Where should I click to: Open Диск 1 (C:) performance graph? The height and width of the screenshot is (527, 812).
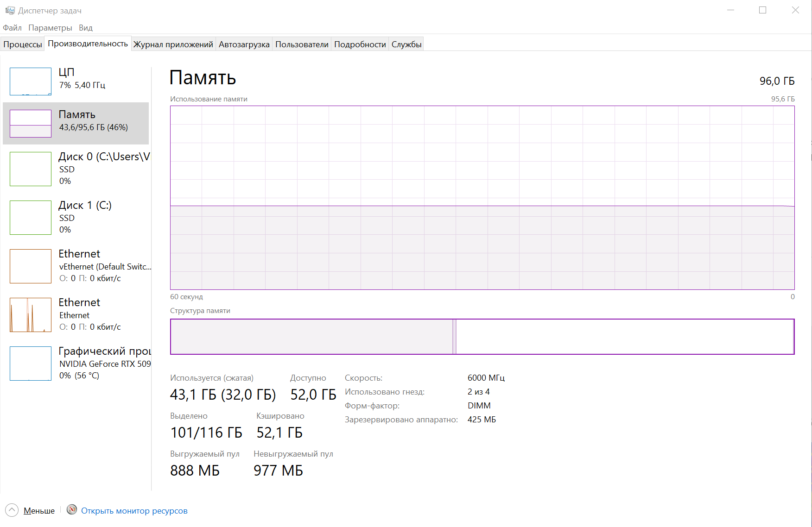click(31, 218)
